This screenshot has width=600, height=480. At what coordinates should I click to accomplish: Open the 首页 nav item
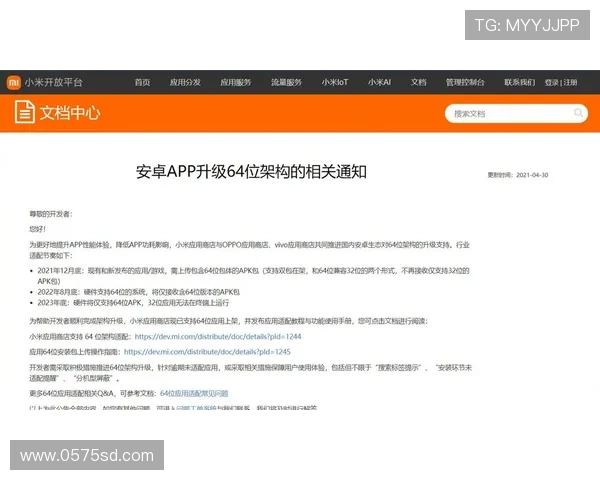coord(142,82)
